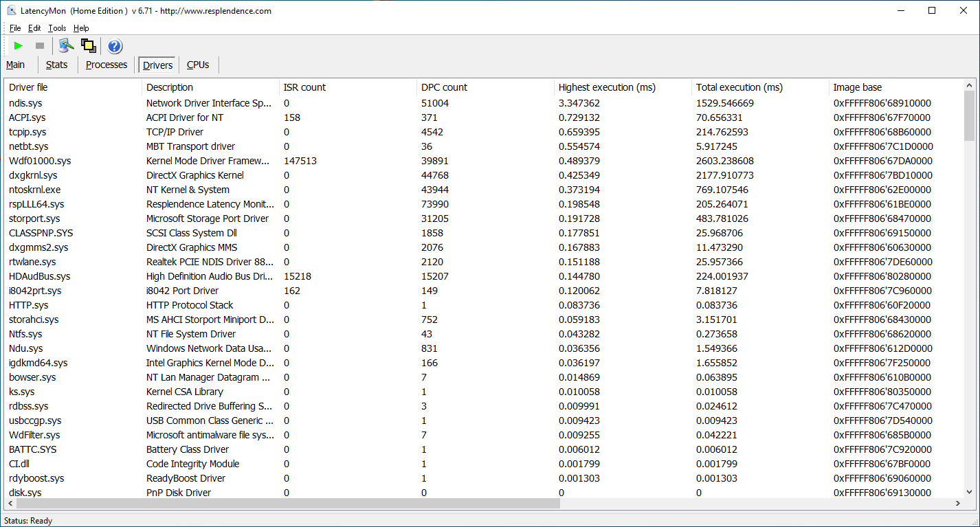Sort by ISR count column header
Image resolution: width=980 pixels, height=527 pixels.
[348, 87]
